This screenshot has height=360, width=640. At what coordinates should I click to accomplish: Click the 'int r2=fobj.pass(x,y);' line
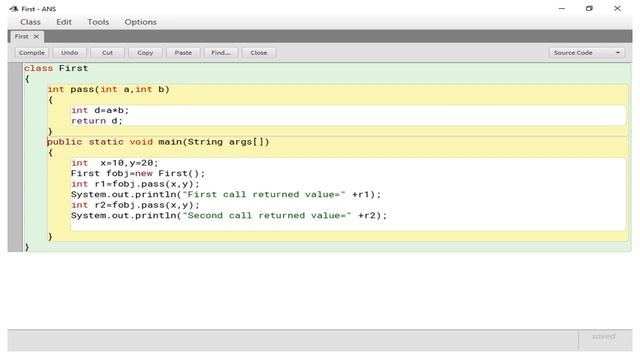pos(136,205)
